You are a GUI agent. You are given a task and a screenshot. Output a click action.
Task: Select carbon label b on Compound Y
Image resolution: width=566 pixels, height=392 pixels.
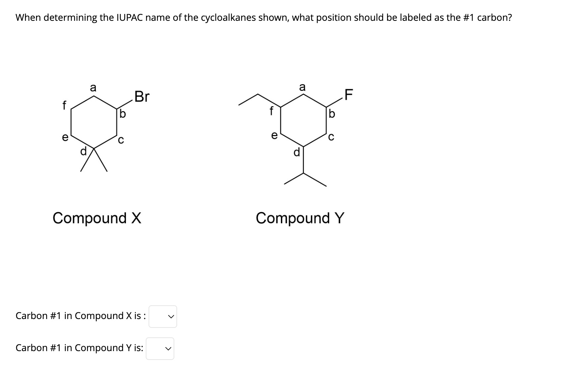pos(331,114)
